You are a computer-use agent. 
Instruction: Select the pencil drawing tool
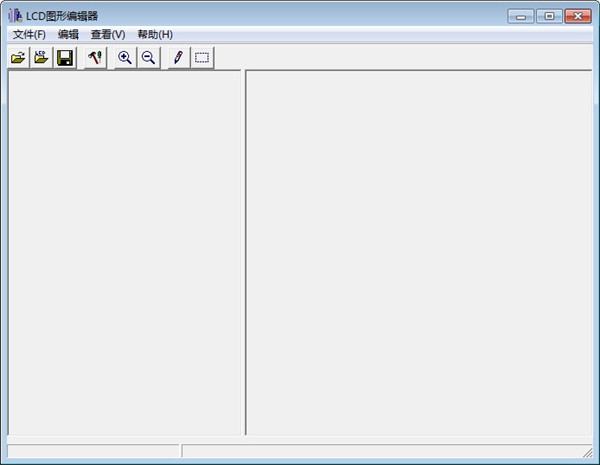(178, 58)
